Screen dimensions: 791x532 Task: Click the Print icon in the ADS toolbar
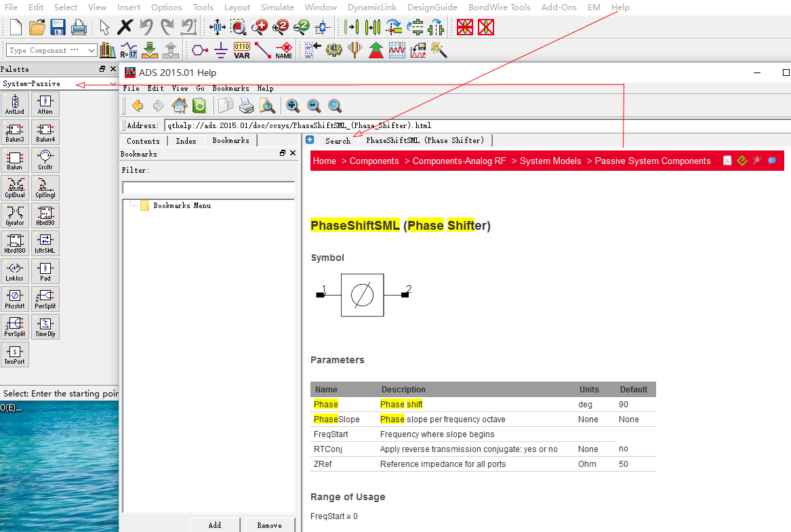coord(79,27)
